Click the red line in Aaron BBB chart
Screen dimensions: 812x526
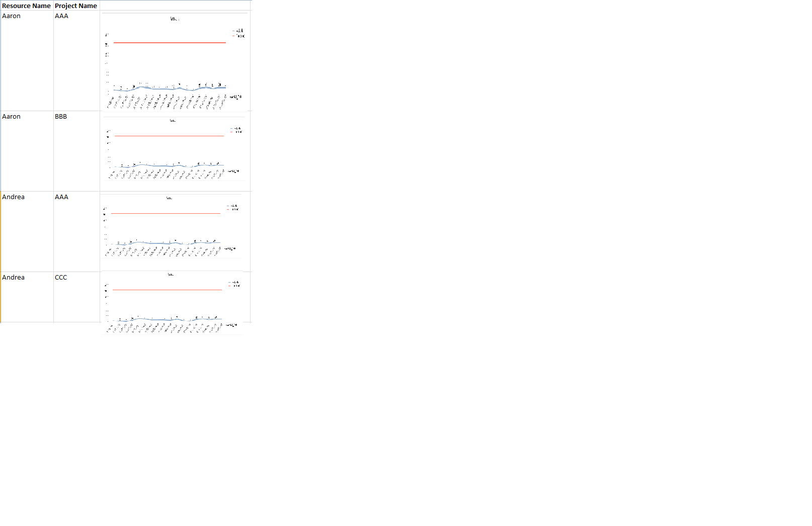pos(169,136)
